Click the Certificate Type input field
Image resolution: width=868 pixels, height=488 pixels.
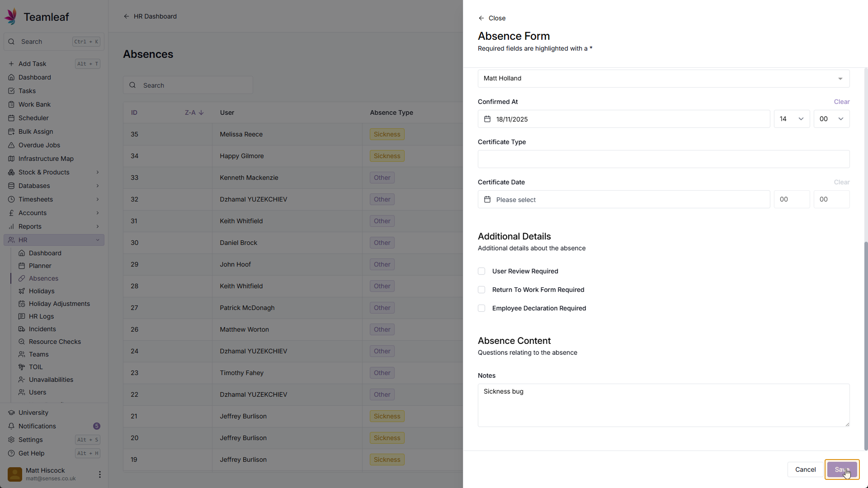(x=663, y=159)
